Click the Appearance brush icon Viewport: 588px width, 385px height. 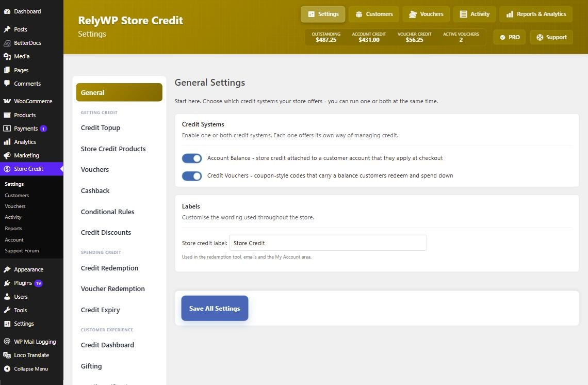pyautogui.click(x=7, y=269)
